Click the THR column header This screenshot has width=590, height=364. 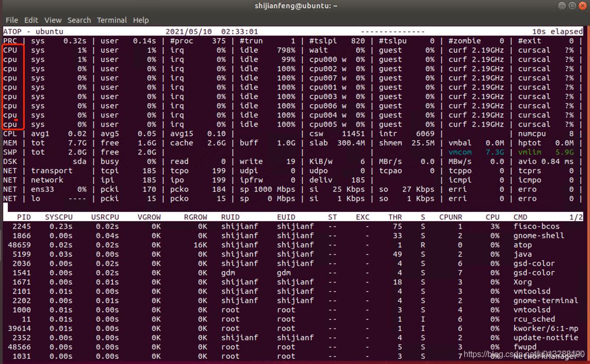(395, 217)
